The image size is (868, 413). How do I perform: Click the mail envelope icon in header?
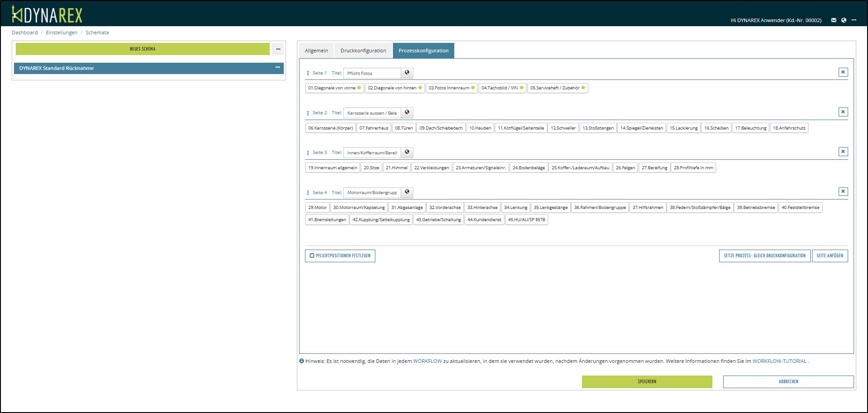pos(834,20)
